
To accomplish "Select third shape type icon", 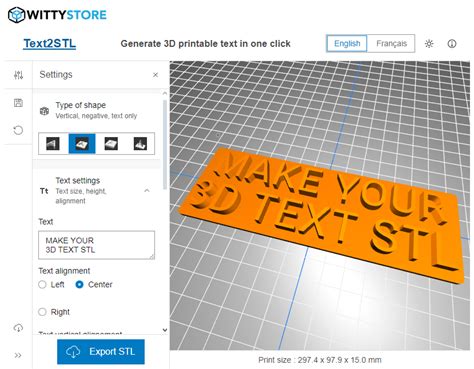I will click(111, 144).
